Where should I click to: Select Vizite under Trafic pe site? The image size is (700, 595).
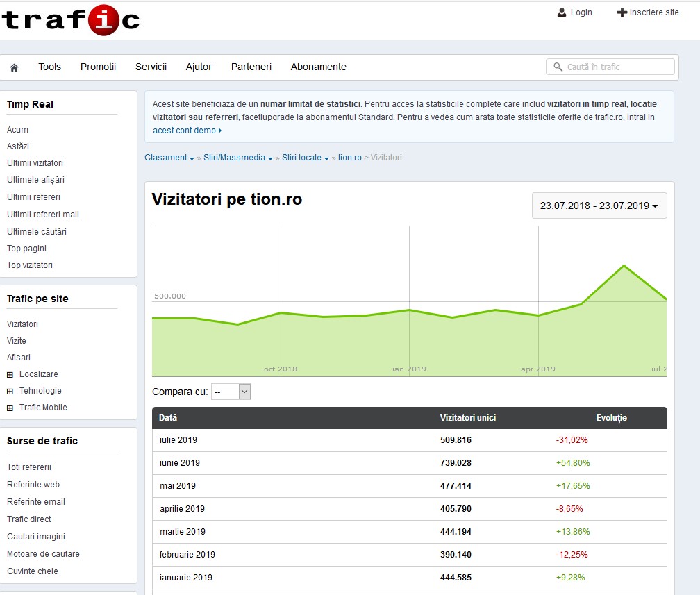[17, 341]
